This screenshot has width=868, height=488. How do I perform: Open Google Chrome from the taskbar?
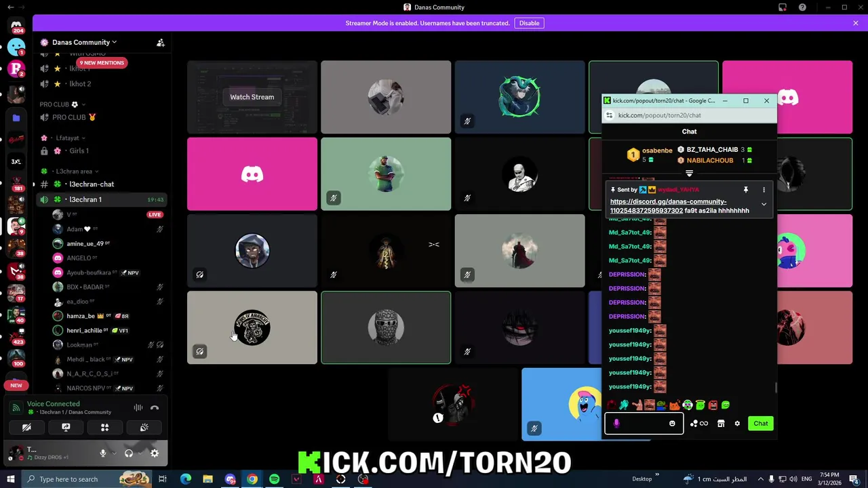[x=252, y=479]
